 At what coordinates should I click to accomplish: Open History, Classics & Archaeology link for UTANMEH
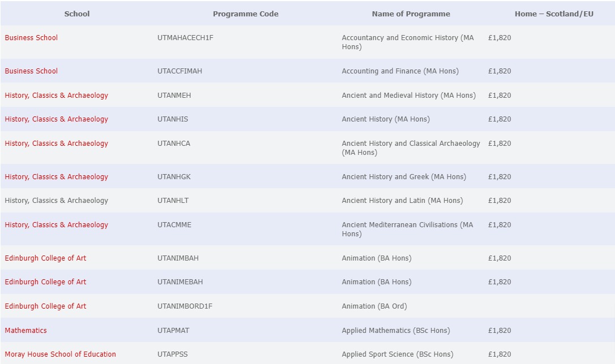[56, 96]
